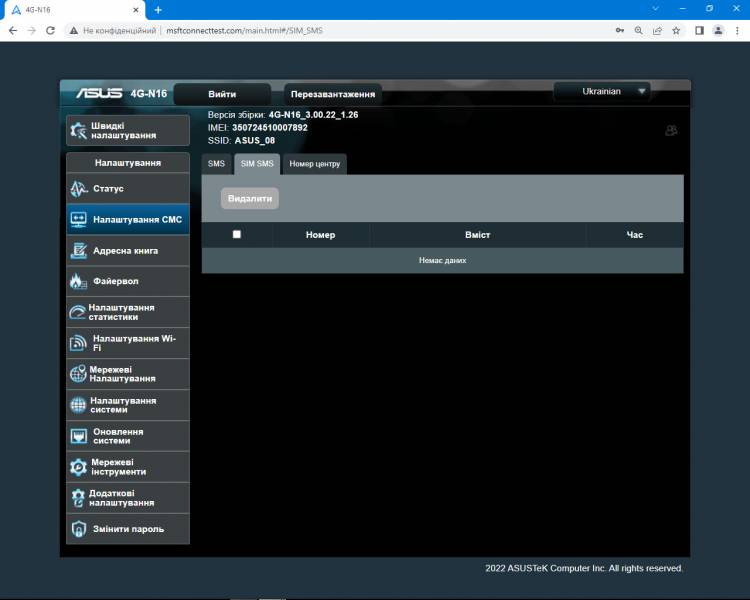This screenshot has height=600, width=750.
Task: Expand the tab search chevron in title bar
Action: pyautogui.click(x=655, y=9)
